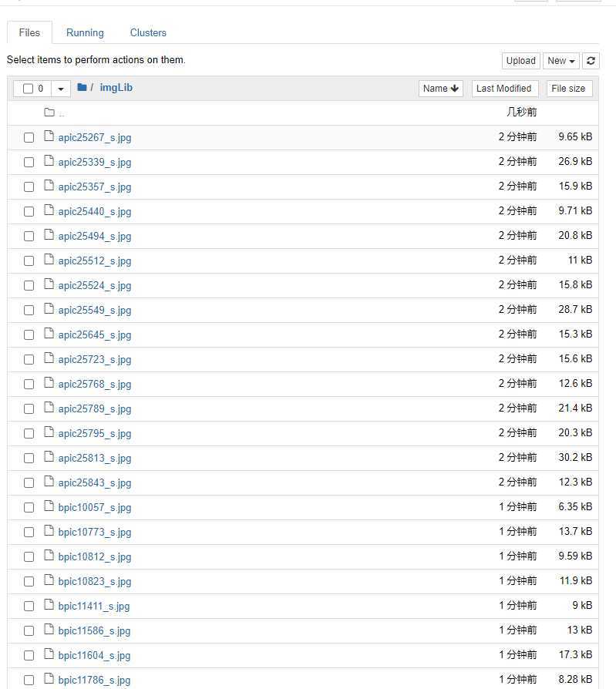Open file bpic11786_s.jpg
The image size is (616, 689).
coord(94,680)
